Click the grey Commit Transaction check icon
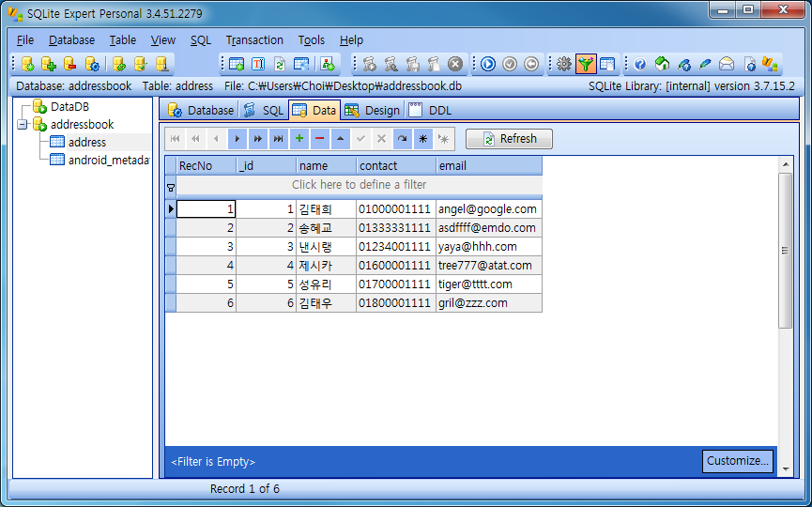Screen dimensions: 812x507 510,64
